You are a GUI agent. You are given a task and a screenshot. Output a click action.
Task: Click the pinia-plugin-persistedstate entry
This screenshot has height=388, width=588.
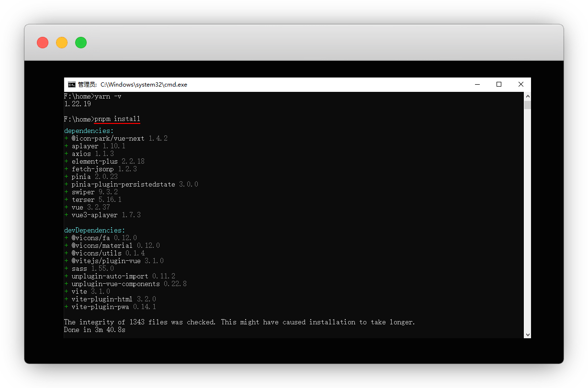(x=123, y=184)
